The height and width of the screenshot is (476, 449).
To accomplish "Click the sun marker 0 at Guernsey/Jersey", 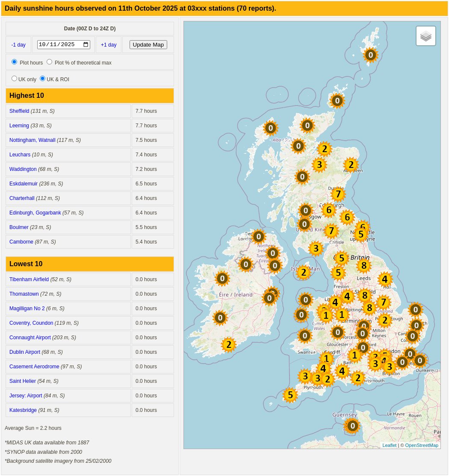I will pos(352,426).
